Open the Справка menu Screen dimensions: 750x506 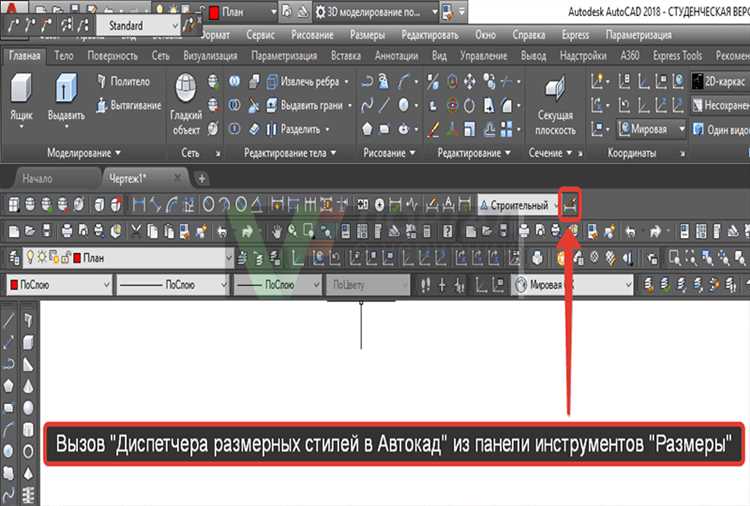tap(529, 35)
